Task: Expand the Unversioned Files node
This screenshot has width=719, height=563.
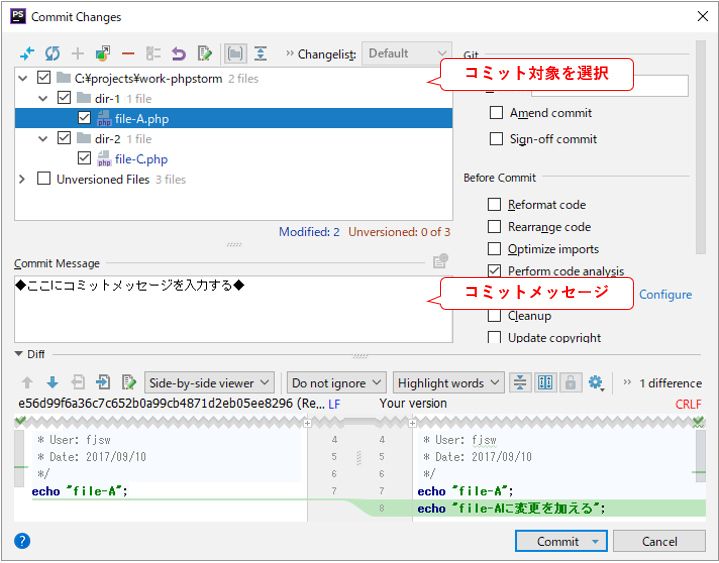Action: [x=22, y=179]
